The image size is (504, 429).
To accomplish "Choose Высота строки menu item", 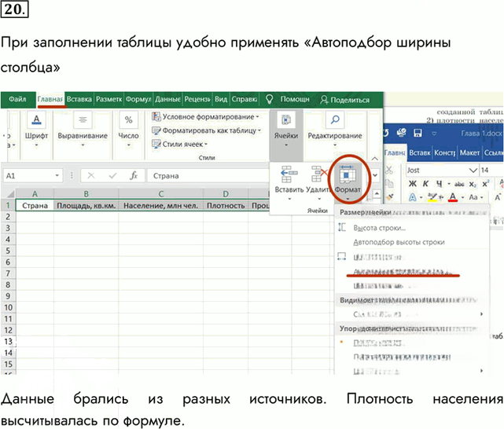I will [379, 228].
